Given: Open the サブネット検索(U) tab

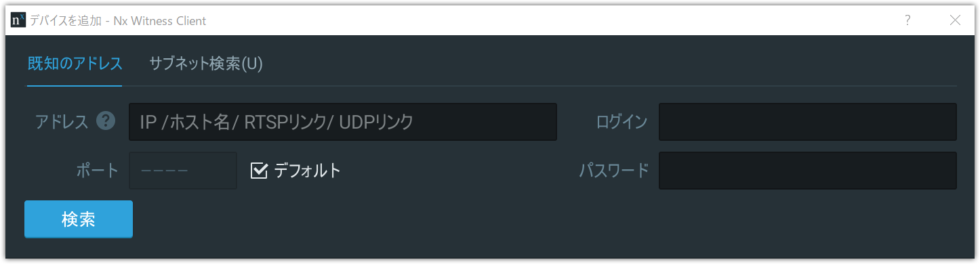Looking at the screenshot, I should click(206, 64).
